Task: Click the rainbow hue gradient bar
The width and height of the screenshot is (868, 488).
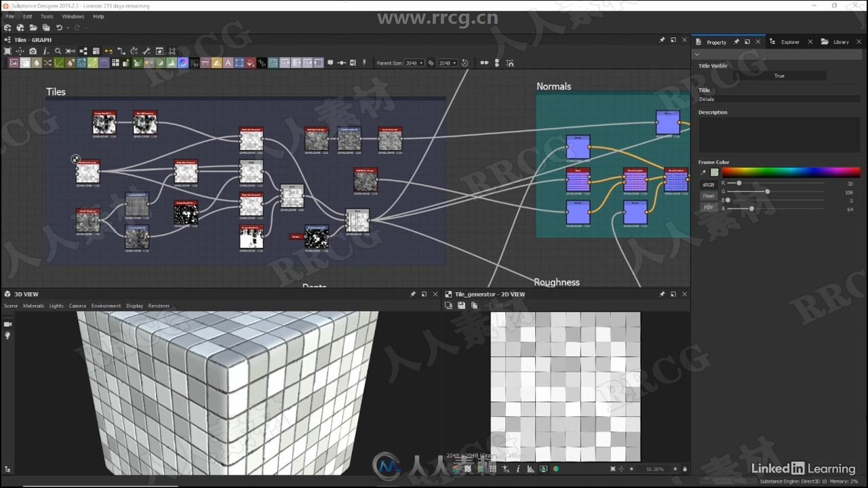Action: click(791, 172)
